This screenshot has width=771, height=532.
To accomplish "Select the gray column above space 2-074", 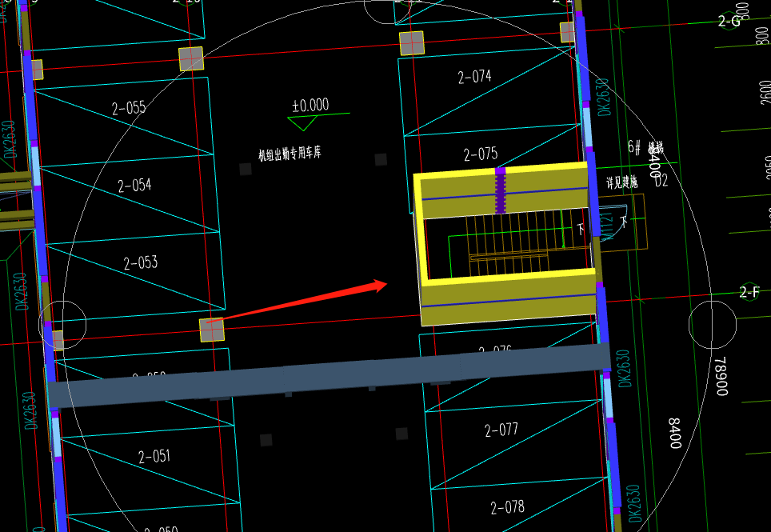I will (x=412, y=43).
